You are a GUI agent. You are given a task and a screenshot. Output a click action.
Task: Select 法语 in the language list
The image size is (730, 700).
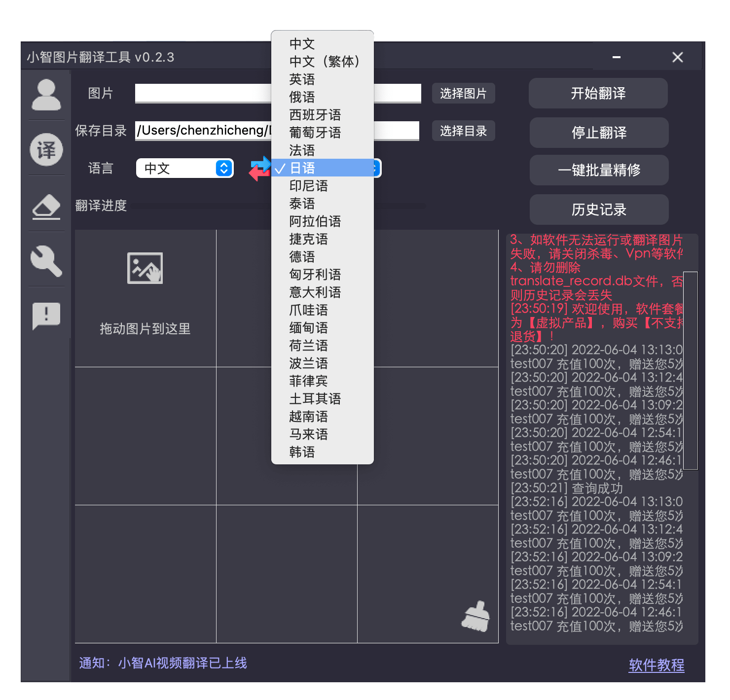coord(323,150)
